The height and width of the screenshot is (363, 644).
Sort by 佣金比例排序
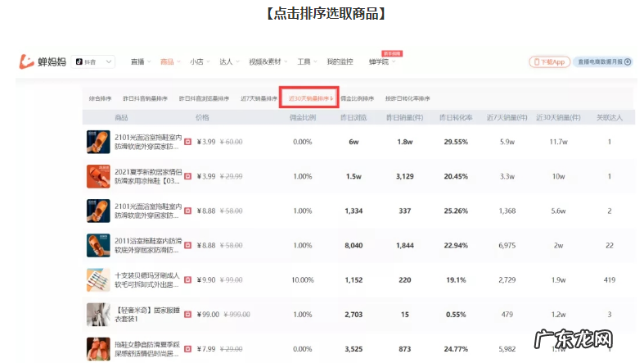tap(358, 98)
